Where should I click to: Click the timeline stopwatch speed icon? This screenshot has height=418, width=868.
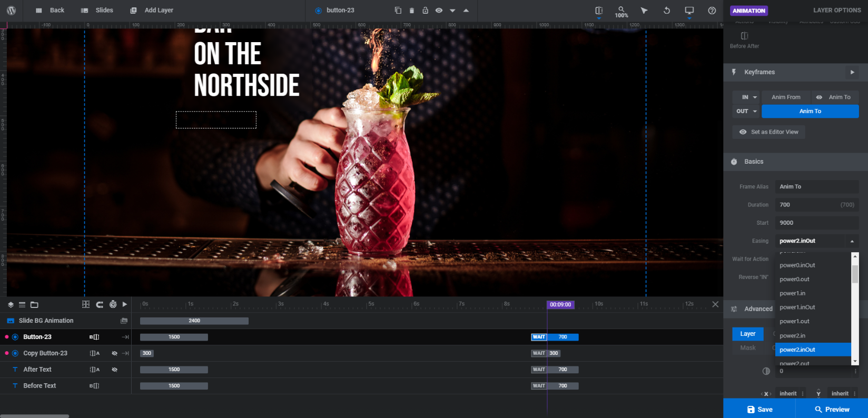pyautogui.click(x=113, y=304)
